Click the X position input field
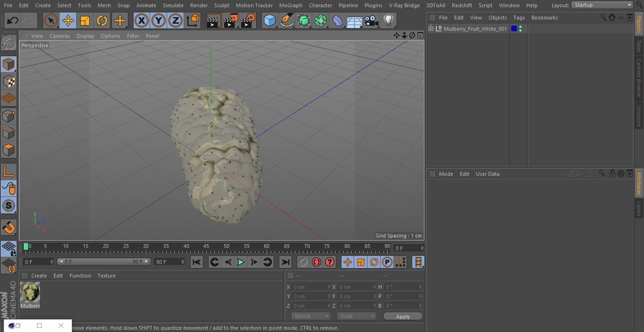 coord(311,287)
